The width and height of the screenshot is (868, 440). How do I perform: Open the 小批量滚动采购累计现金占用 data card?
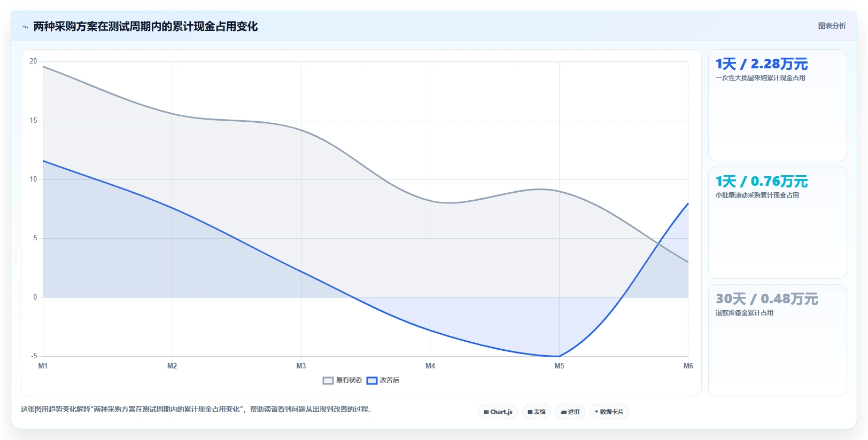778,223
